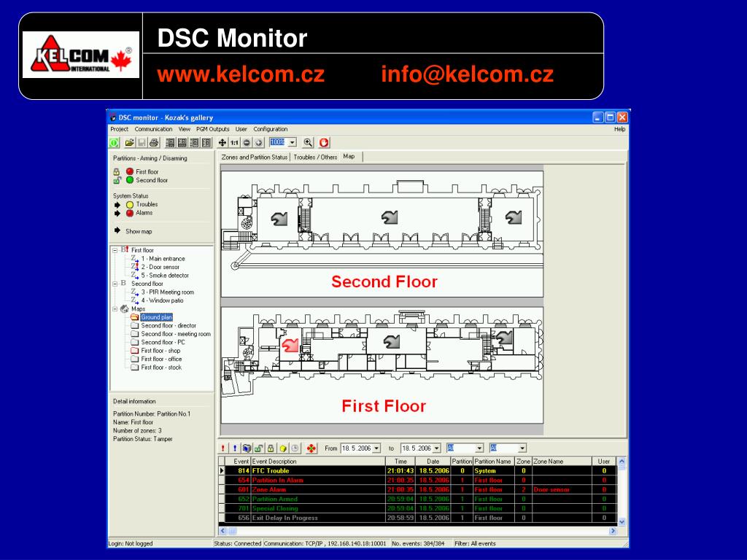
Task: Click the magnifier zoom tool
Action: coord(309,142)
